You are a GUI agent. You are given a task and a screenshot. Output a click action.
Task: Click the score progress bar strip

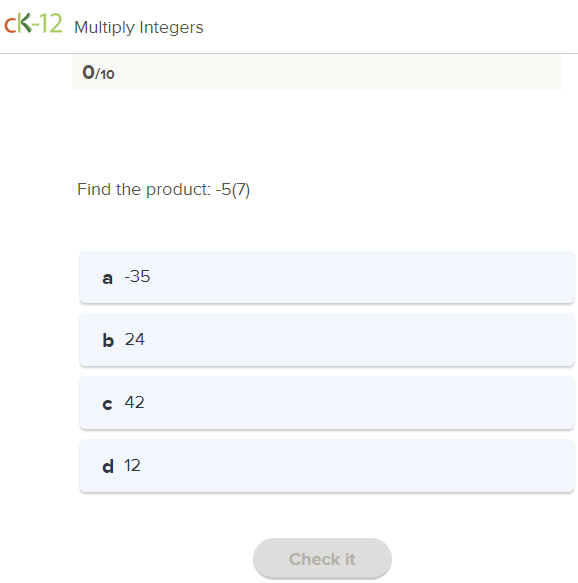click(317, 73)
